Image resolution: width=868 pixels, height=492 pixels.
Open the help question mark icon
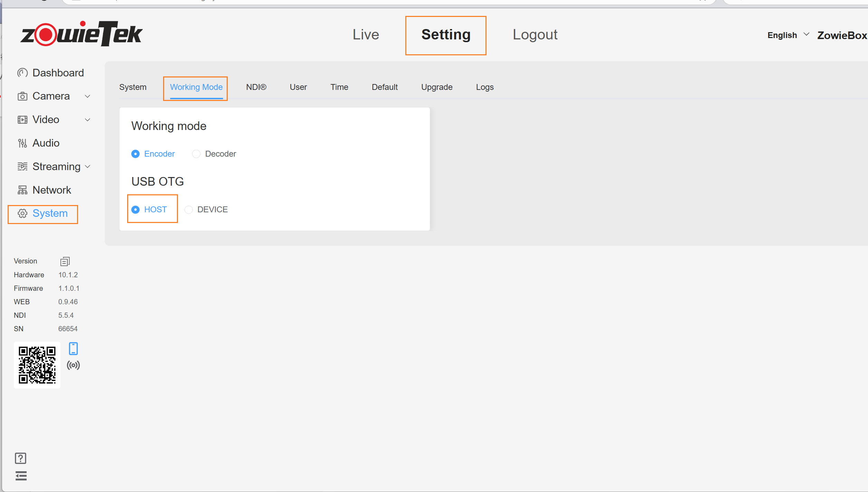(21, 458)
